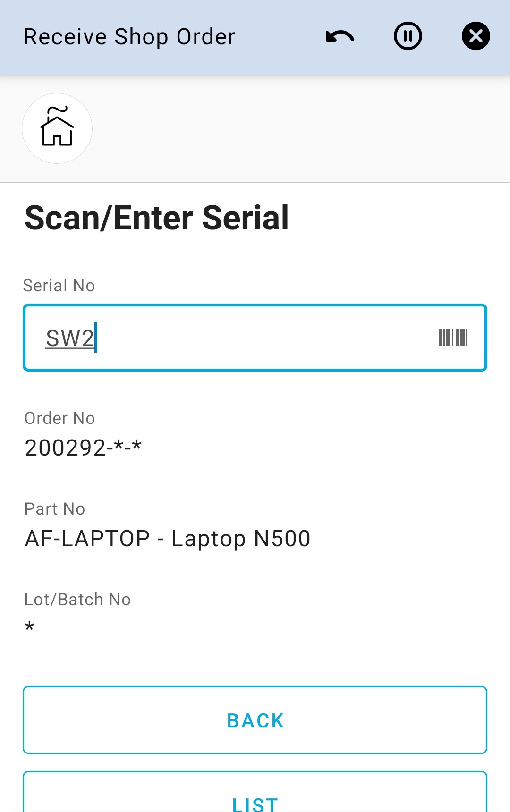Click blank header space right of the title
510x812 pixels.
click(279, 37)
